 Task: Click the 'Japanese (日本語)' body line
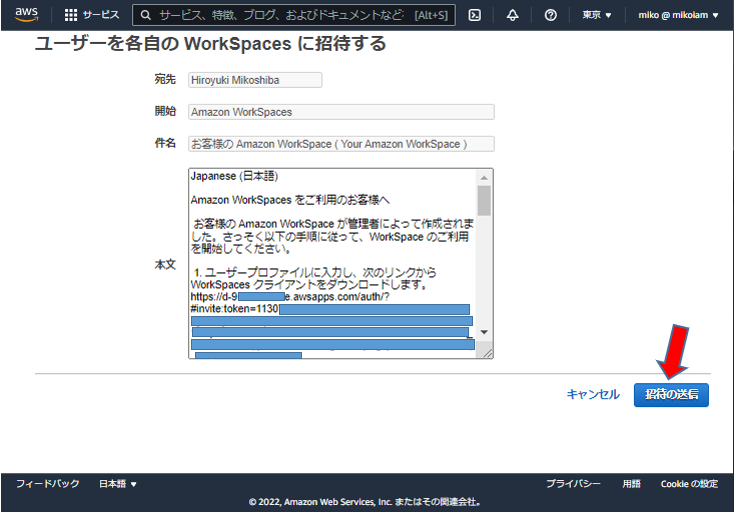(x=234, y=176)
